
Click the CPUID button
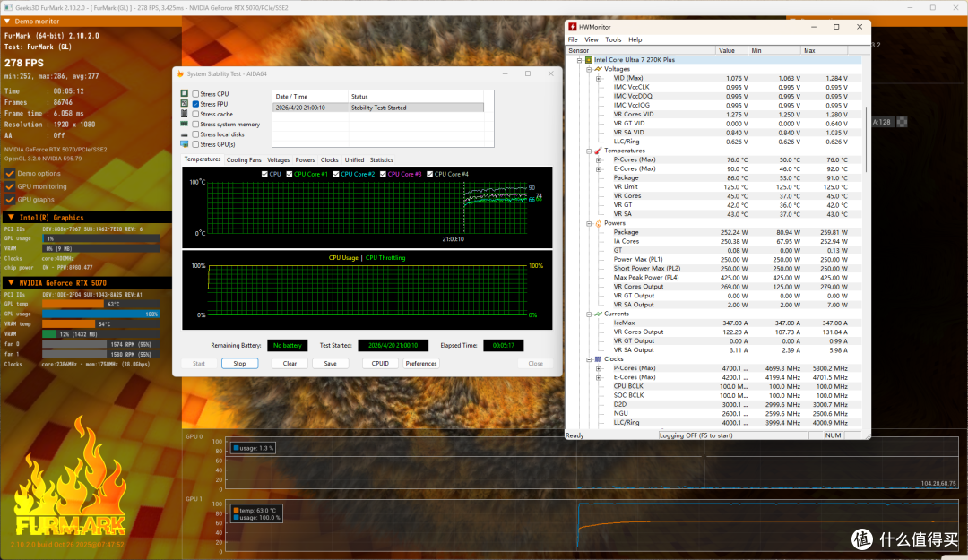coord(380,364)
